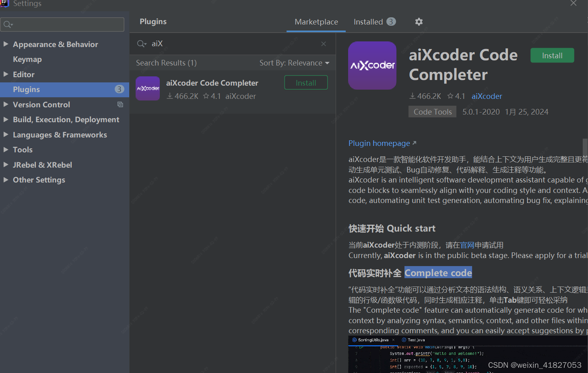Select aiXcoder Code Completer result row title

point(212,83)
